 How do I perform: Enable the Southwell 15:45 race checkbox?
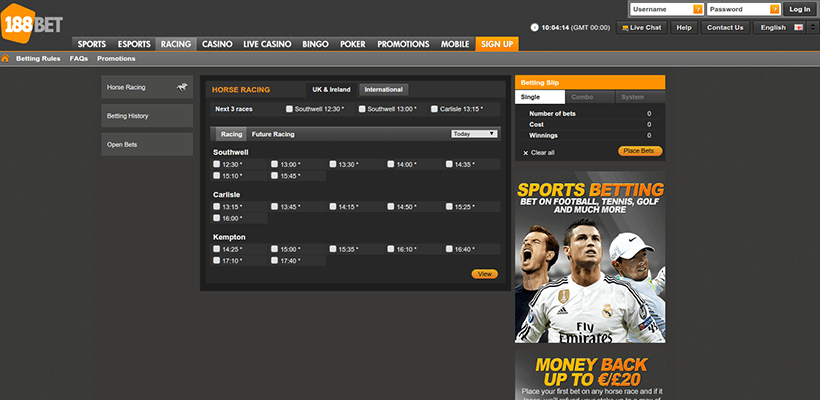coord(275,176)
